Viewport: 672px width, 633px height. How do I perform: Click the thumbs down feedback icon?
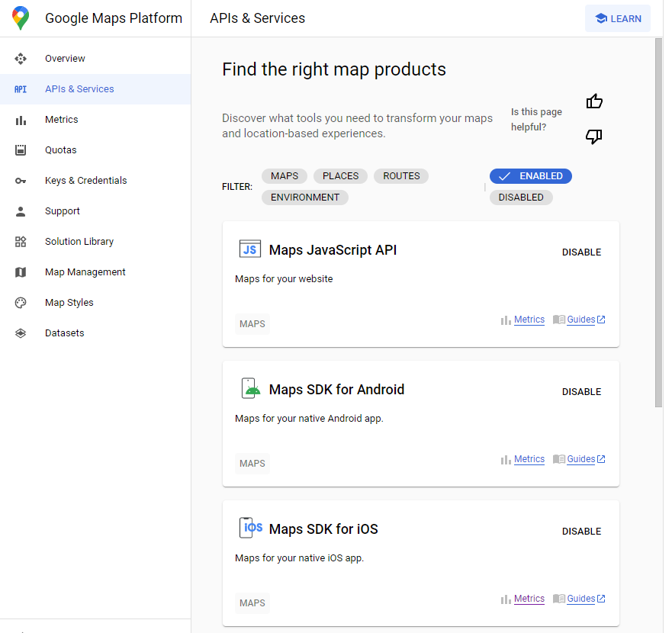pyautogui.click(x=594, y=137)
